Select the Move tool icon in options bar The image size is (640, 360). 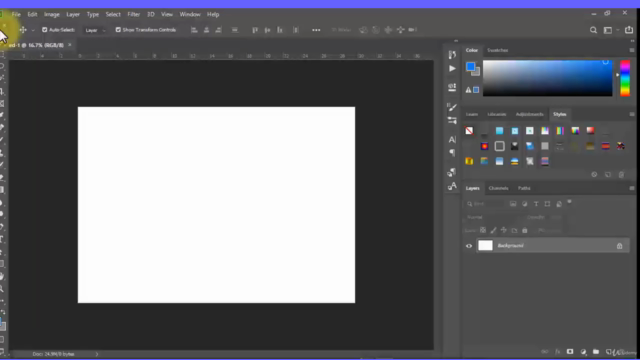coord(23,30)
